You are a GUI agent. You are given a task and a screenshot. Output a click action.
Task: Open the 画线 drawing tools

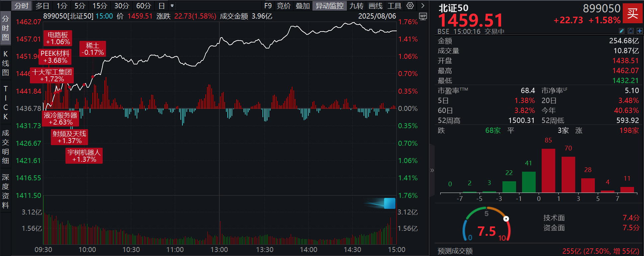[x=376, y=6]
